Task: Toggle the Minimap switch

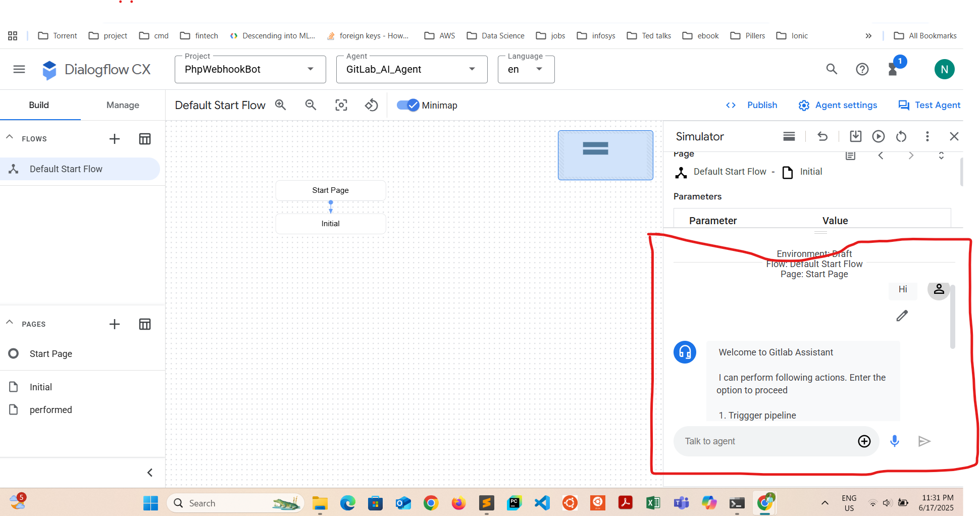Action: pos(408,105)
